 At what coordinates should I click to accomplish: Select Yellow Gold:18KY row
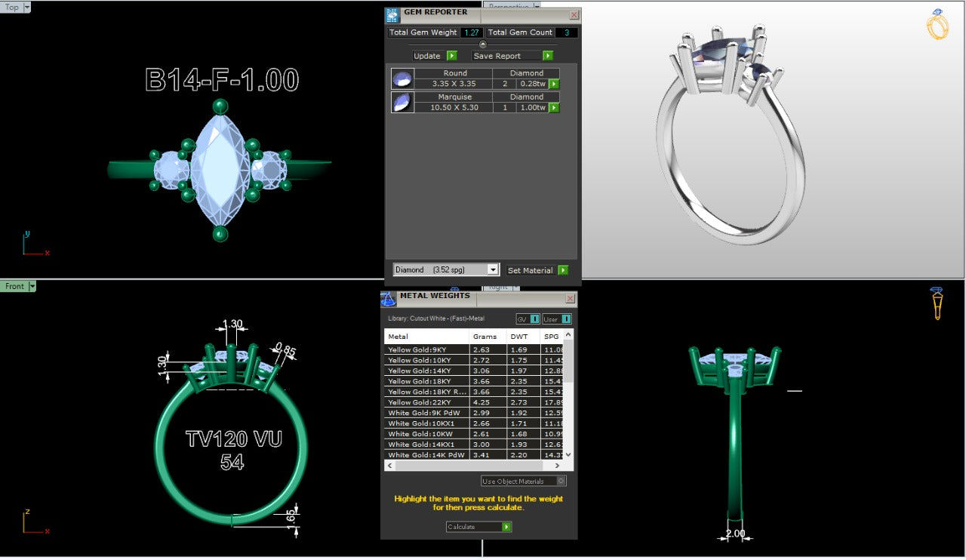474,382
